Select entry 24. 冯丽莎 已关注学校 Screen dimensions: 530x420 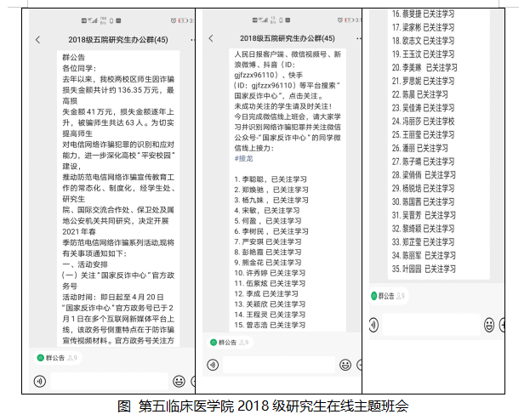click(423, 122)
